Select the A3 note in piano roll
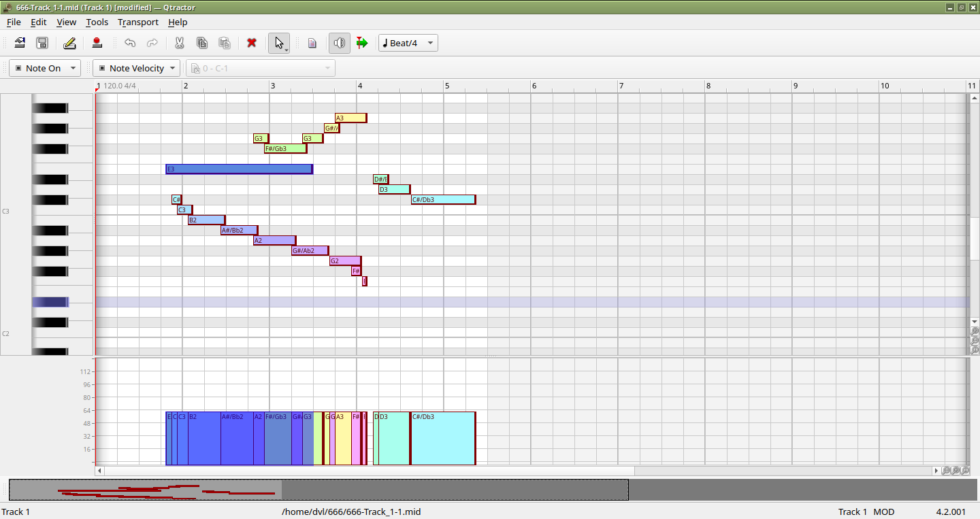 click(351, 118)
